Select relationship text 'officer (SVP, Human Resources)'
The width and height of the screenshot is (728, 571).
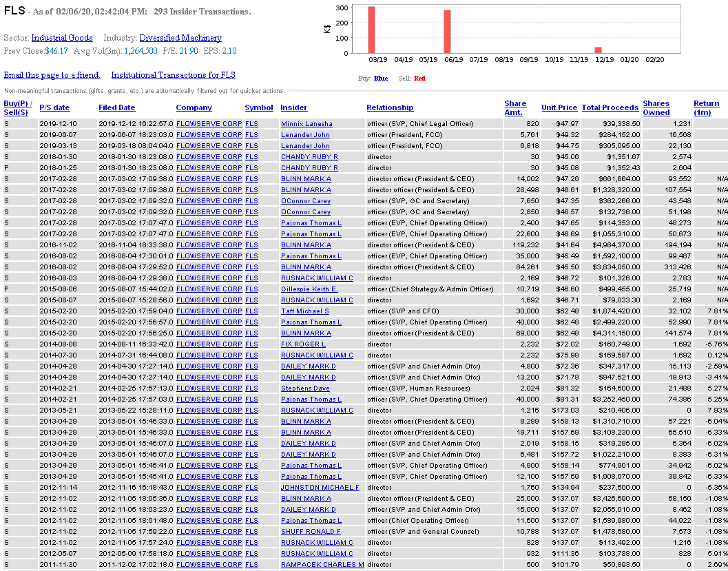[418, 388]
